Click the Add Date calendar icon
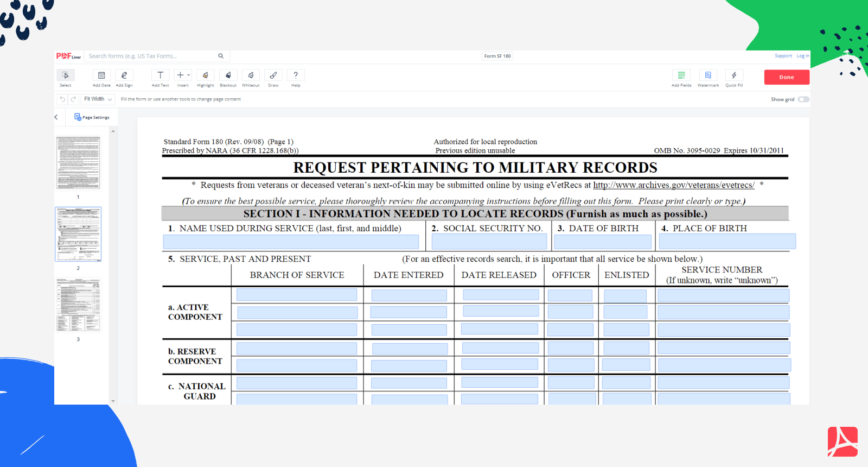The image size is (868, 467). 101,75
